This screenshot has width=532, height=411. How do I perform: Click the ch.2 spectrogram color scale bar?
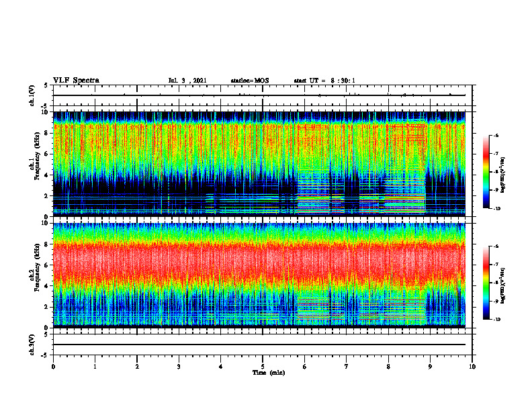click(486, 283)
